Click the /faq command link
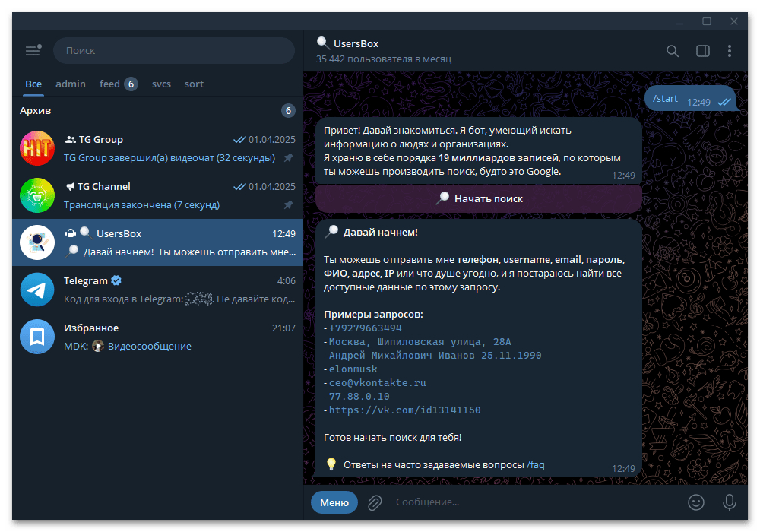This screenshot has width=760, height=532. 536,464
